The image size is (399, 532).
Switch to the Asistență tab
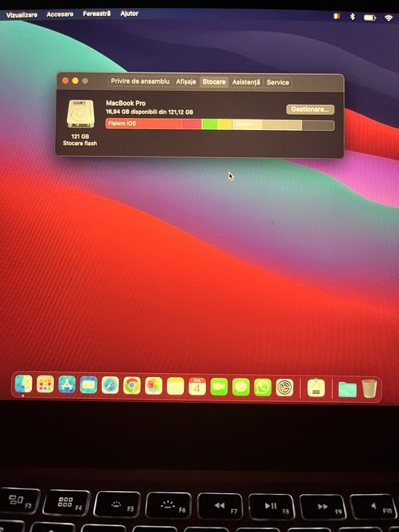[246, 82]
